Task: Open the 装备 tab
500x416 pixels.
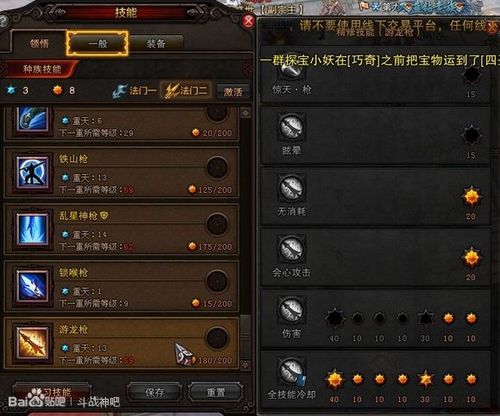Action: (x=156, y=43)
